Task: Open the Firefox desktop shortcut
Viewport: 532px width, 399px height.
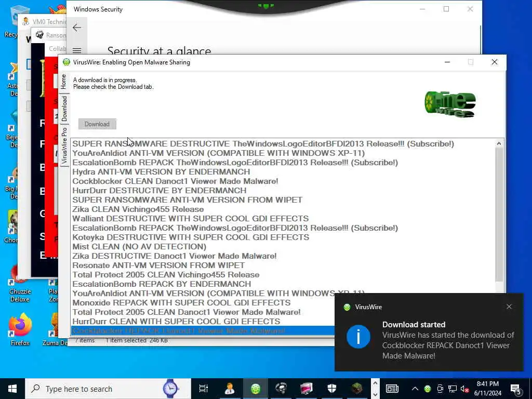Action: (x=20, y=329)
